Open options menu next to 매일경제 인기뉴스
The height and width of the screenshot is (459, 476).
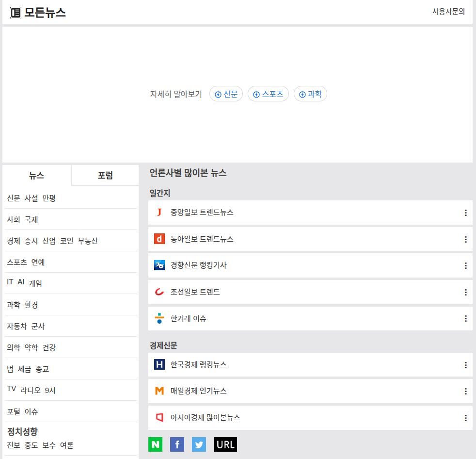click(x=465, y=391)
